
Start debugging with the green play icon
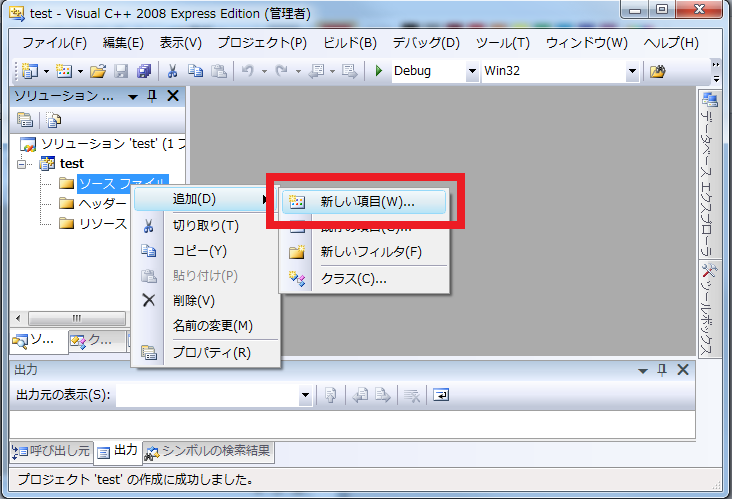pyautogui.click(x=379, y=71)
